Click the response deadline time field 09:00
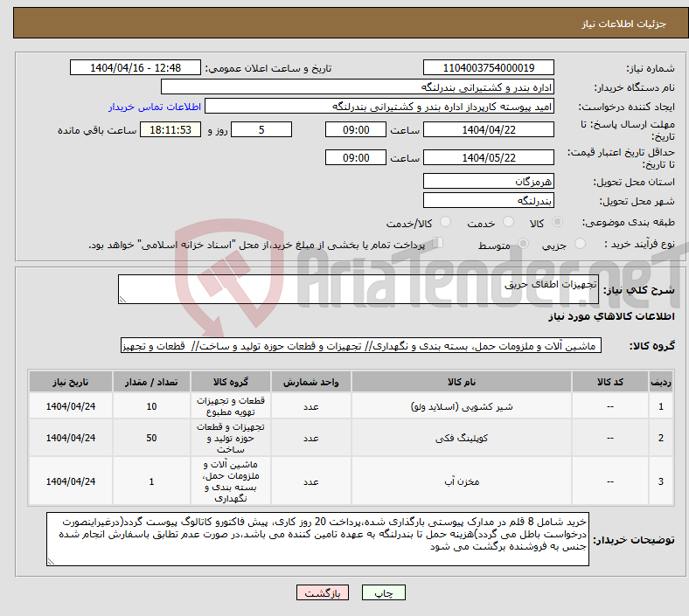 click(x=356, y=130)
